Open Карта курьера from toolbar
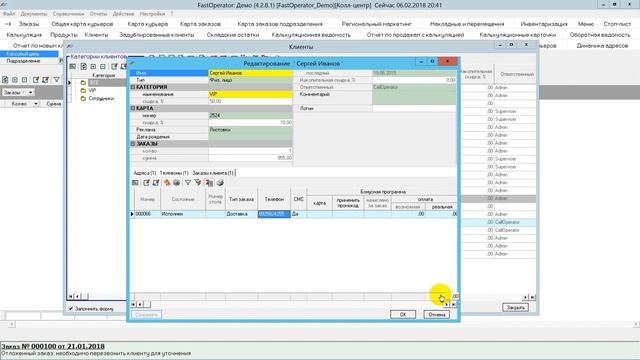This screenshot has width=640, height=360. click(148, 24)
